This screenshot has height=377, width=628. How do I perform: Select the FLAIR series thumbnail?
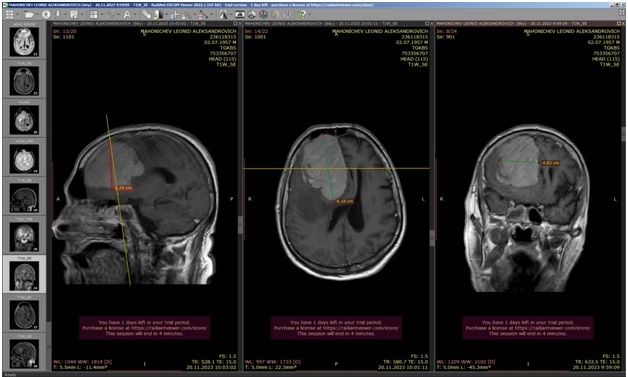click(24, 120)
